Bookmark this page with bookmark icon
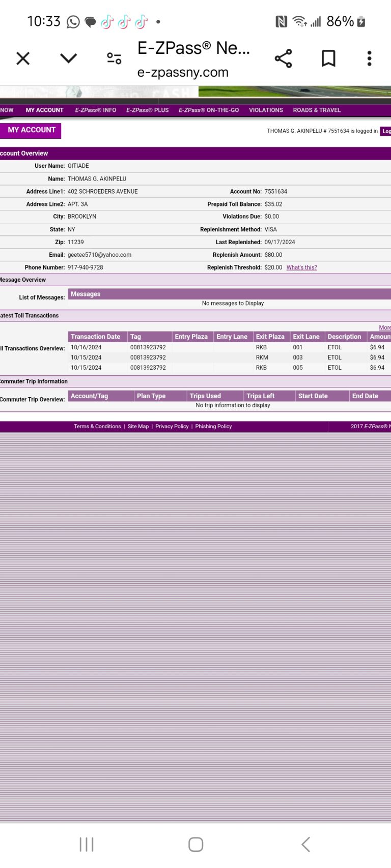Image resolution: width=391 pixels, height=868 pixels. [328, 58]
